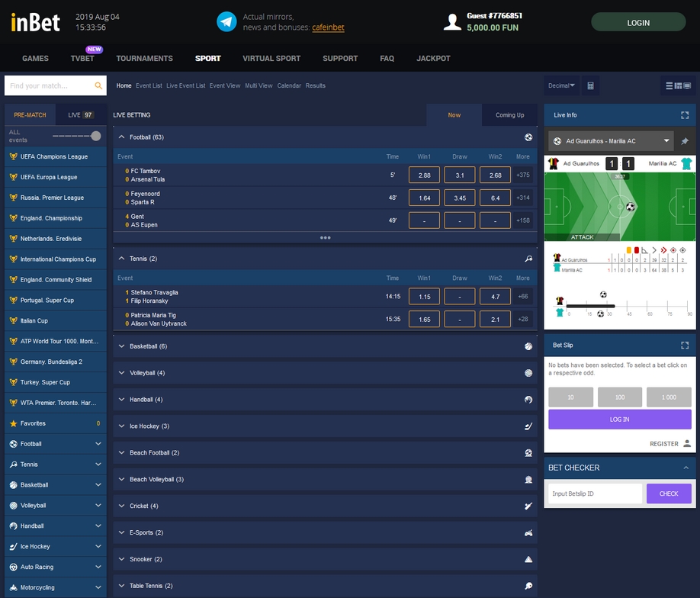This screenshot has height=598, width=700.
Task: Click the Auto Racing wheel icon
Action: click(14, 567)
